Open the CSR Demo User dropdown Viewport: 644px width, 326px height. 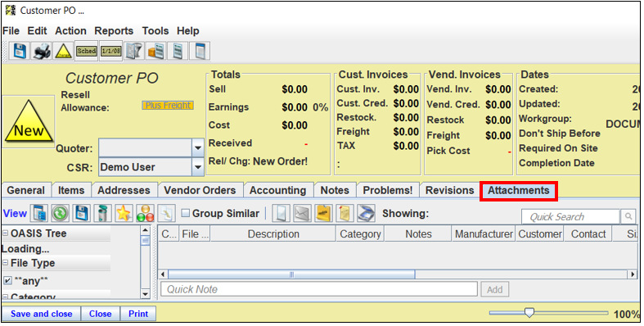click(x=197, y=167)
